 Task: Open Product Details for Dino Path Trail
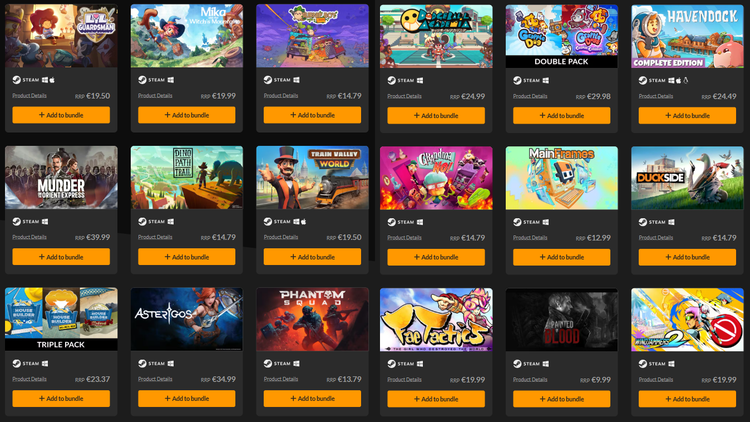coord(155,237)
